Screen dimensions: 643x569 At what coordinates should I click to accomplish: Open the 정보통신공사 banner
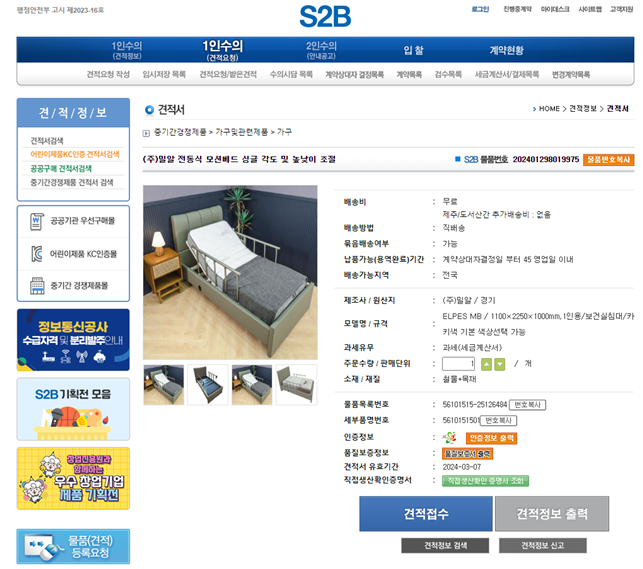pyautogui.click(x=73, y=340)
